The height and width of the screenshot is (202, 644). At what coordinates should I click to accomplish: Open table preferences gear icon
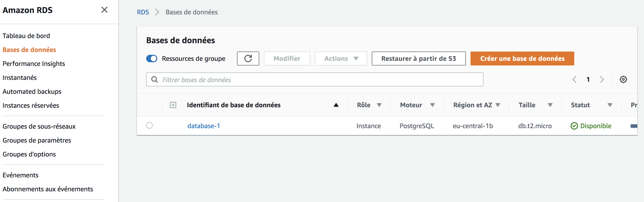pos(623,79)
